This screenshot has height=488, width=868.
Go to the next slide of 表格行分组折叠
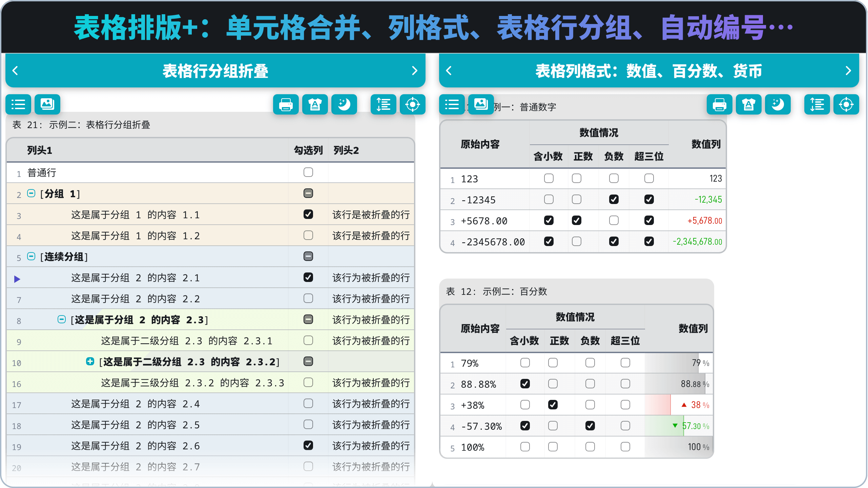click(x=415, y=70)
